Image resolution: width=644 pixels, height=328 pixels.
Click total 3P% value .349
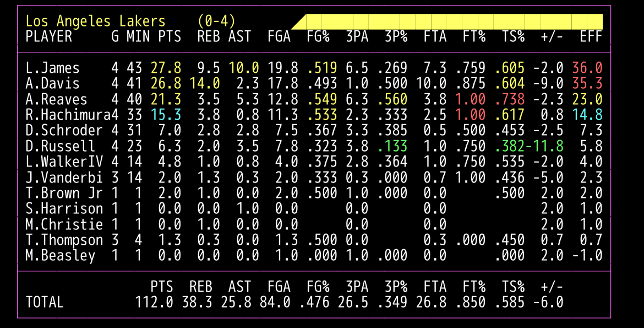392,302
